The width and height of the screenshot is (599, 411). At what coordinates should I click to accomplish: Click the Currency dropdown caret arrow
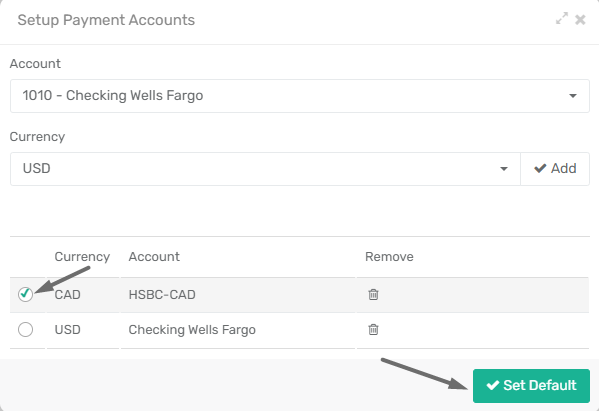[504, 169]
